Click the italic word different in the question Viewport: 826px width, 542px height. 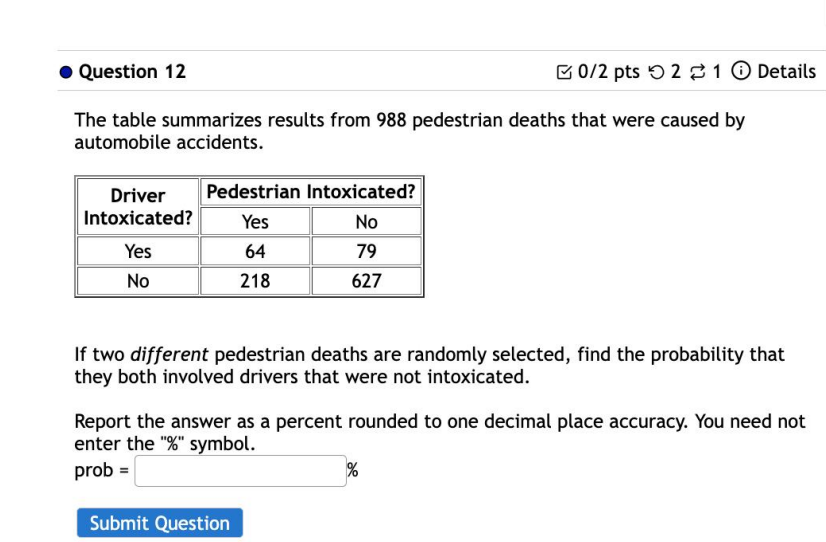click(x=169, y=354)
